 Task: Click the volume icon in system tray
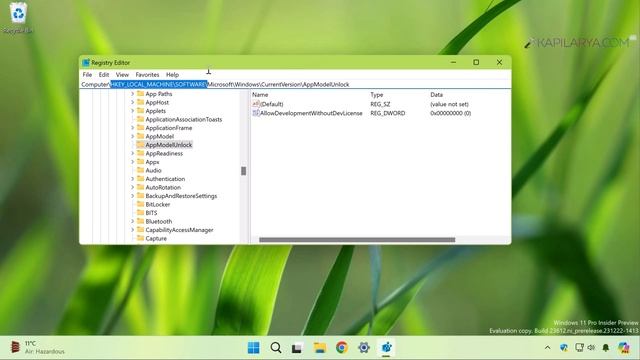coord(591,347)
